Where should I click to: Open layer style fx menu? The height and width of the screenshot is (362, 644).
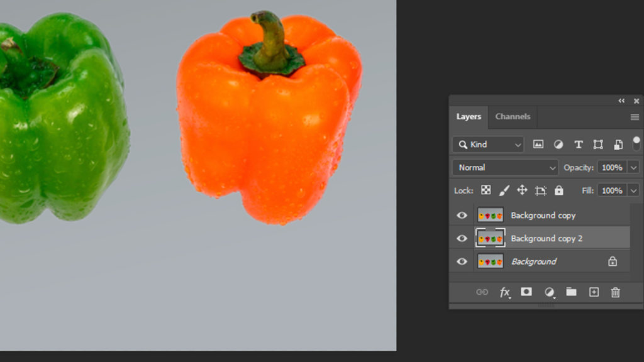click(505, 292)
